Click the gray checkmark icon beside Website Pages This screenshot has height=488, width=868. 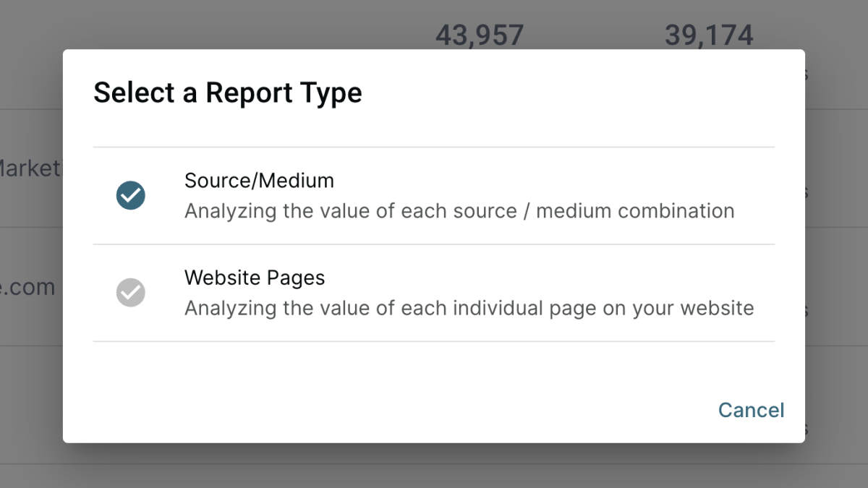[131, 293]
